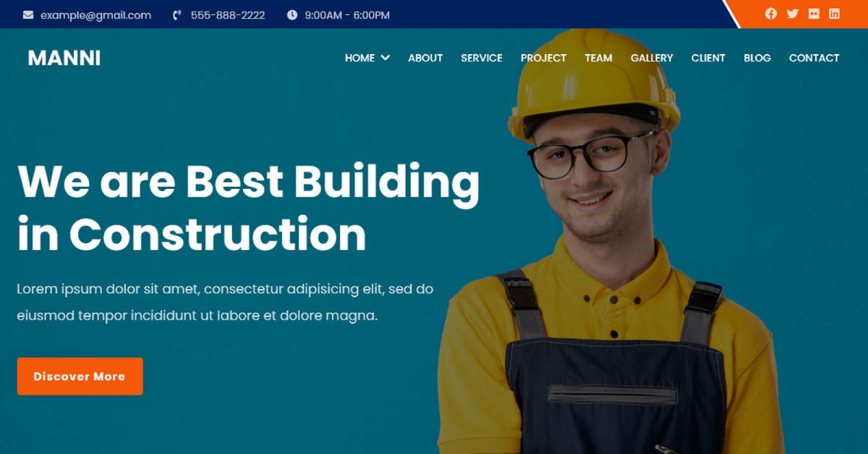The image size is (868, 454).
Task: Click the envelope email icon
Action: click(28, 14)
